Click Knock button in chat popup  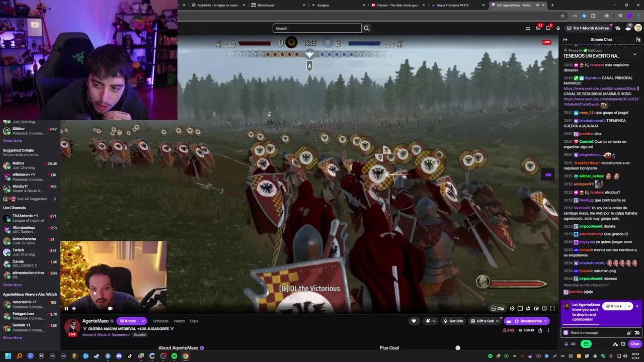(614, 306)
